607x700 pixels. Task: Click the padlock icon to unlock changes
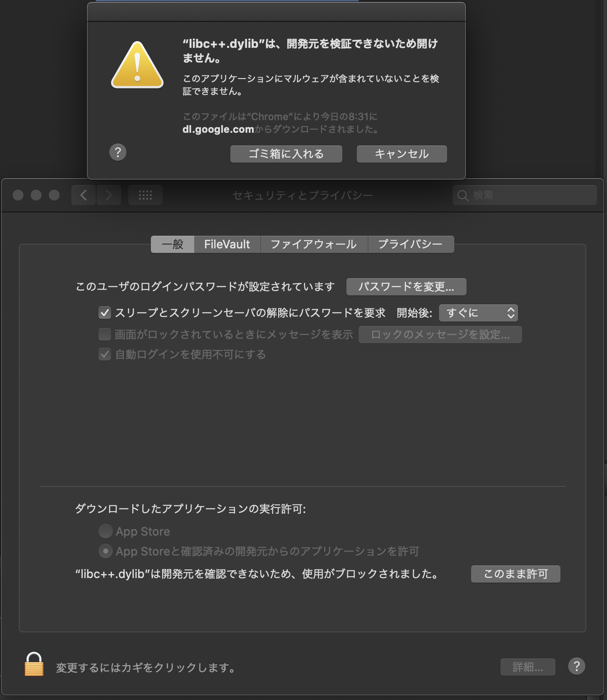coord(34,664)
